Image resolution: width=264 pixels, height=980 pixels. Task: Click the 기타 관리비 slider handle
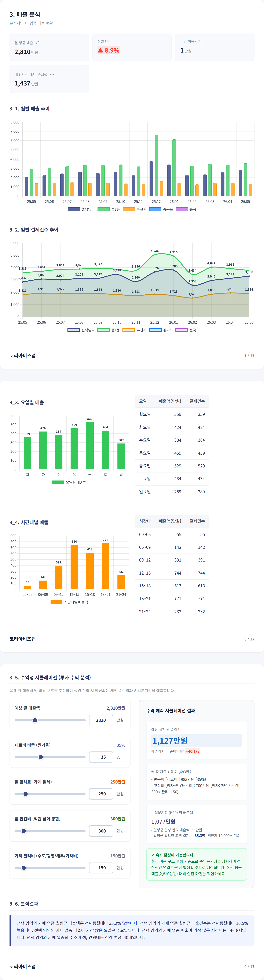click(24, 868)
